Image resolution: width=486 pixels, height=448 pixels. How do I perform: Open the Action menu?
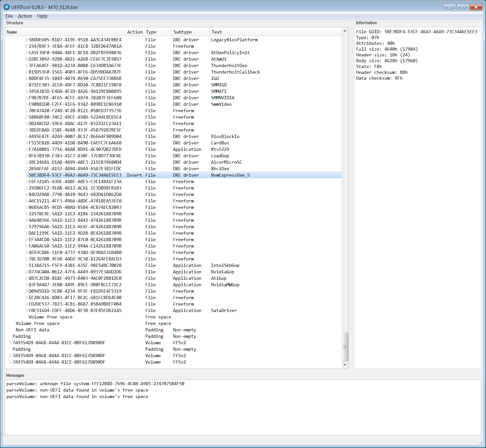(x=25, y=16)
